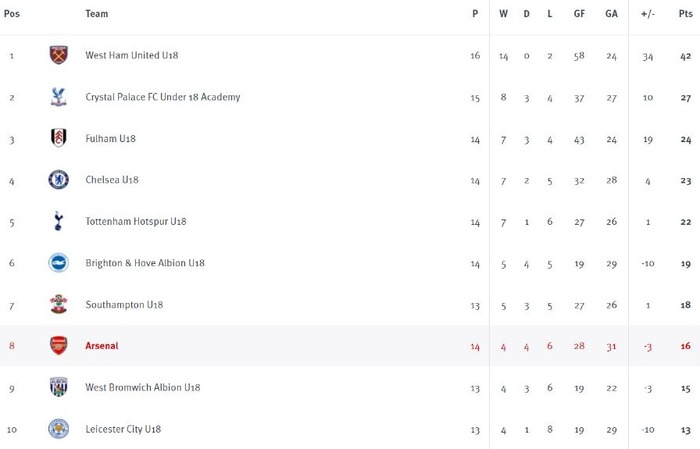Select the West Bromwich Albion badge
700x449 pixels.
click(x=58, y=387)
